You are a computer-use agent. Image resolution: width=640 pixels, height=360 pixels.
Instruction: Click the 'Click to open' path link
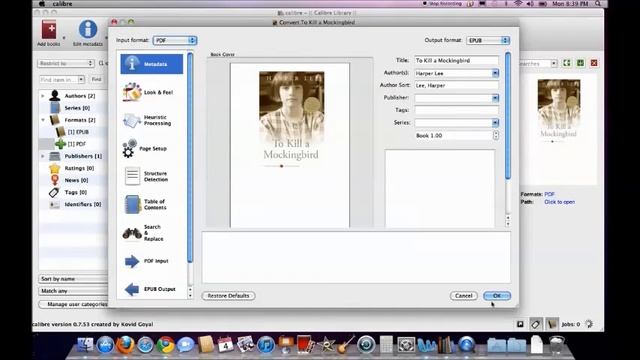pos(559,202)
